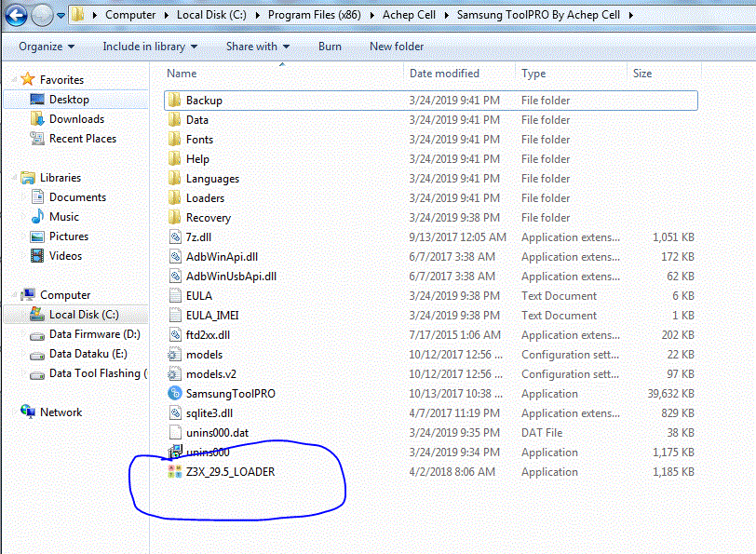Select Desktop in Favorites
This screenshot has width=756, height=554.
click(x=69, y=100)
